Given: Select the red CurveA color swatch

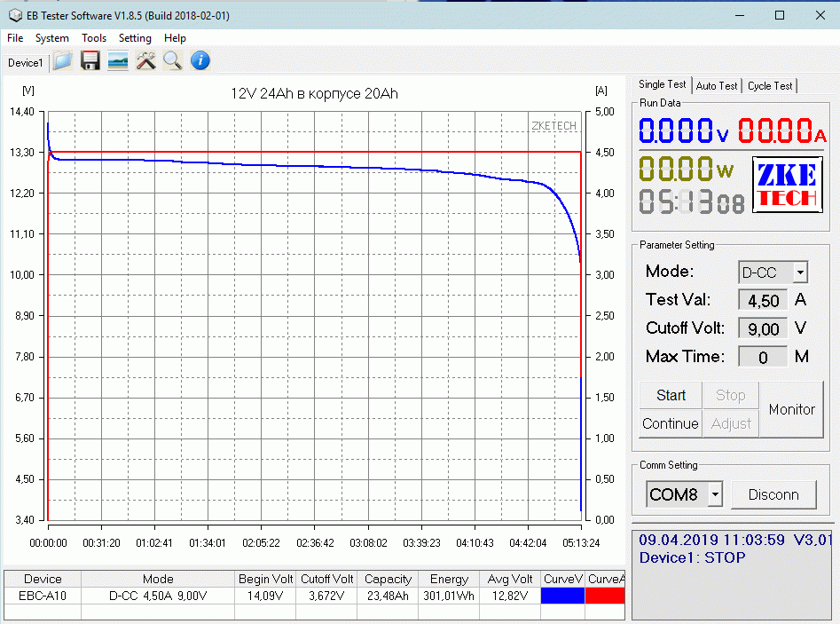Looking at the screenshot, I should point(605,596).
